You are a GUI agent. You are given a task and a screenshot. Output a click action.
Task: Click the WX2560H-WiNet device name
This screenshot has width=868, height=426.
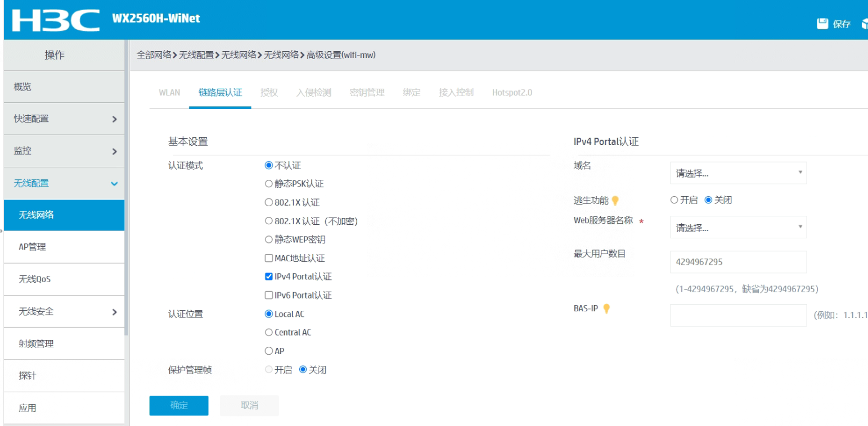click(x=156, y=18)
